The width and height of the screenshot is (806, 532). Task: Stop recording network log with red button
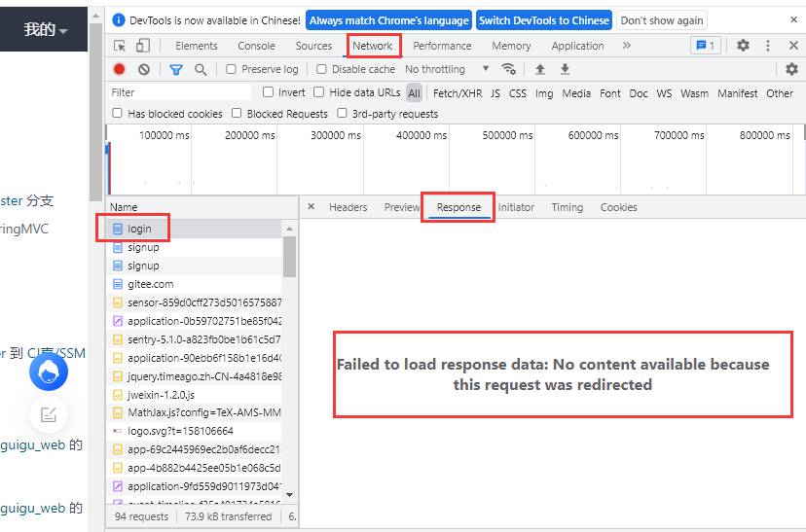tap(120, 69)
